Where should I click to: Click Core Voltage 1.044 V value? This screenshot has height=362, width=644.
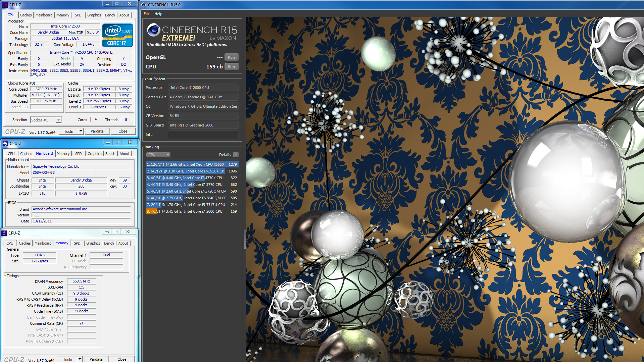[89, 44]
